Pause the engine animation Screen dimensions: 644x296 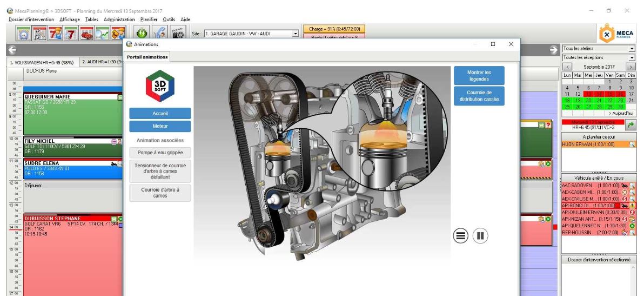coord(480,236)
